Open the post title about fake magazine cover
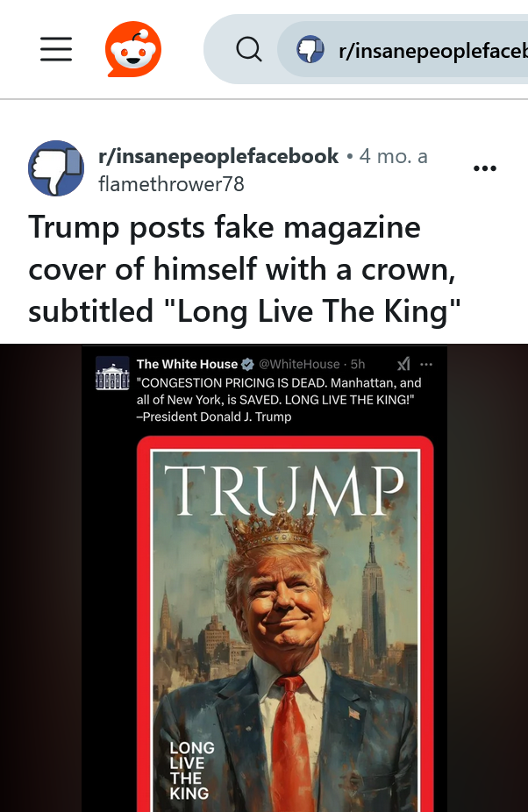Viewport: 528px width, 812px height. point(244,269)
